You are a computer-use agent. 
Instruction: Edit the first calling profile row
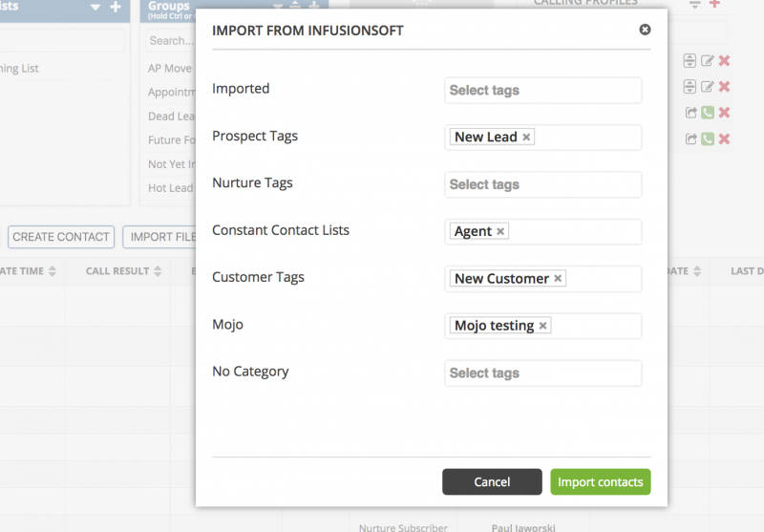coord(707,60)
